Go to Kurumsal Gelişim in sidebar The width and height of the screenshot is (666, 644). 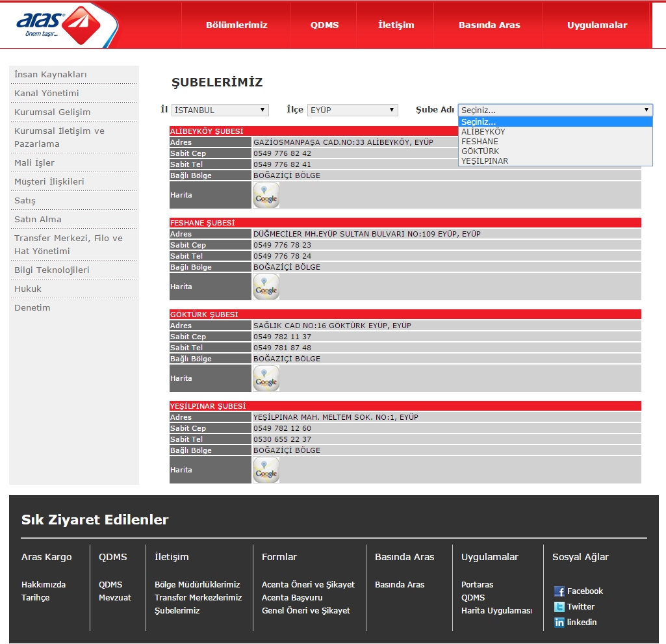52,112
